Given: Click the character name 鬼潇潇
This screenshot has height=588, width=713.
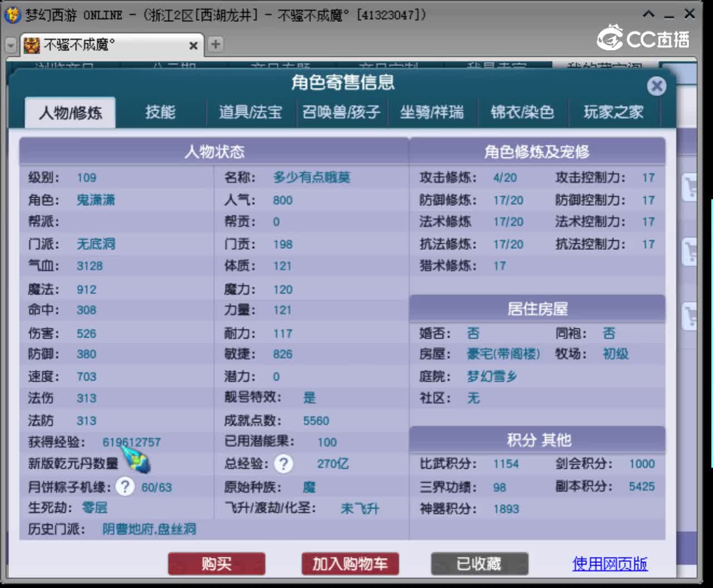Looking at the screenshot, I should [x=96, y=200].
